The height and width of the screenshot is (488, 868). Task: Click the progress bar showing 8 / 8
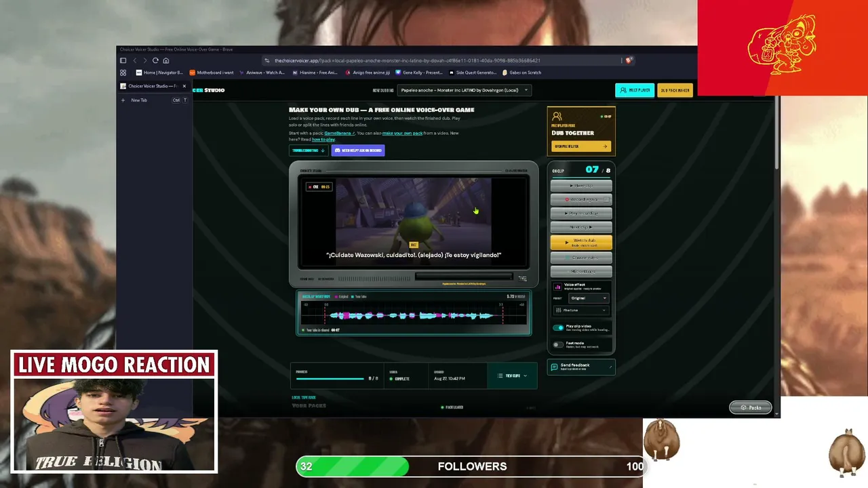pos(330,378)
